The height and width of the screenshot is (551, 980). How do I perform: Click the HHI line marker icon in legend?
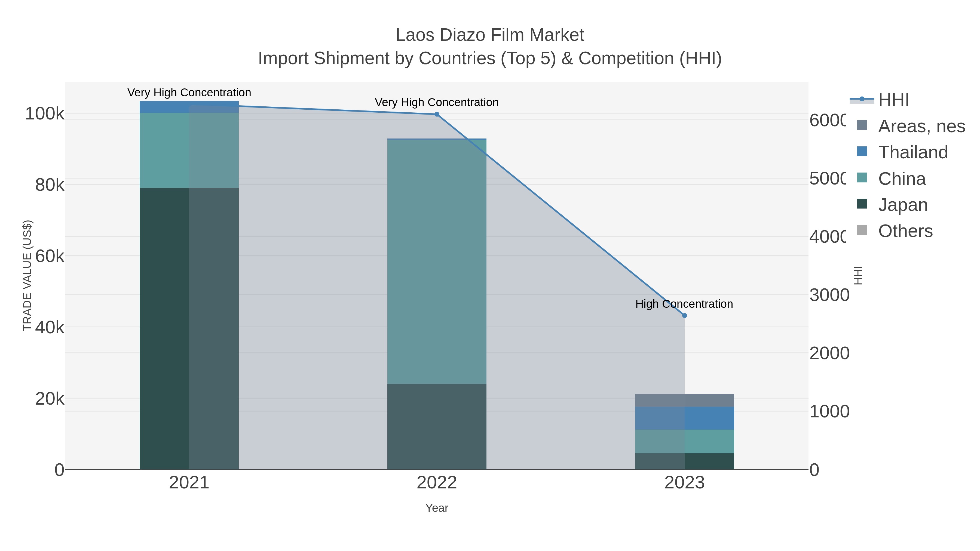pyautogui.click(x=862, y=99)
